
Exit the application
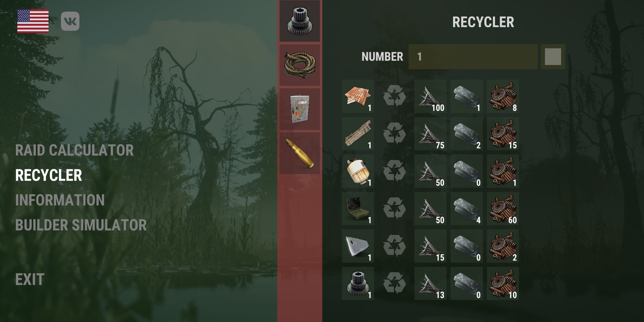30,280
